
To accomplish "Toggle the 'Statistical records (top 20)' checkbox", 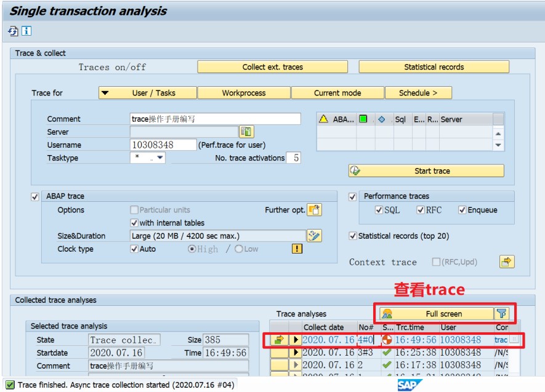I will coord(353,234).
